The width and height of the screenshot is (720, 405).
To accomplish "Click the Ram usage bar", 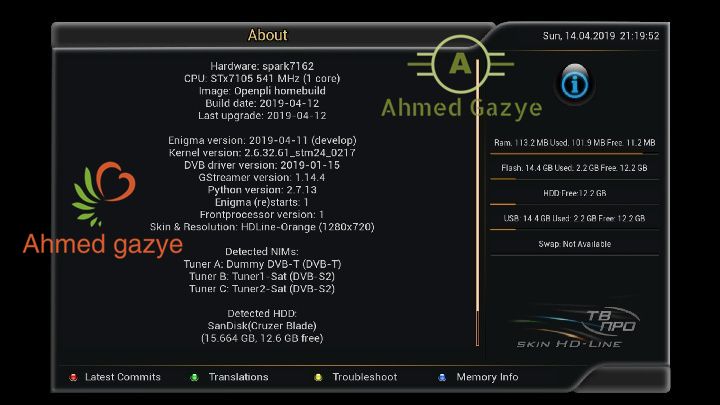I will click(x=574, y=154).
